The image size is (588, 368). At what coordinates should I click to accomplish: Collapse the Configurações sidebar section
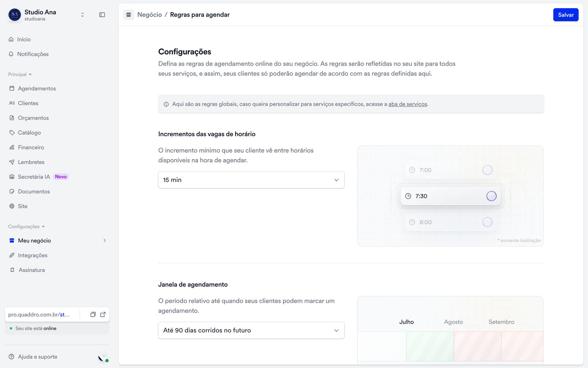26,227
